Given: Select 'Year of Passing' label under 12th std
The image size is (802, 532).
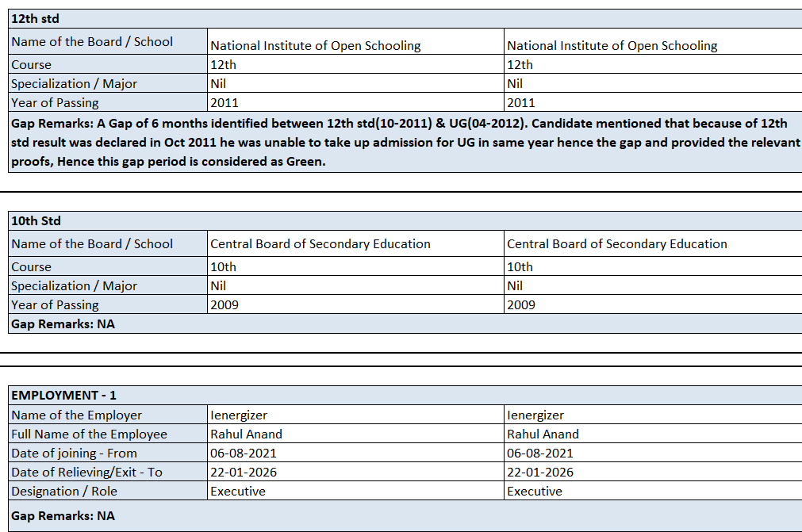Looking at the screenshot, I should [x=55, y=103].
